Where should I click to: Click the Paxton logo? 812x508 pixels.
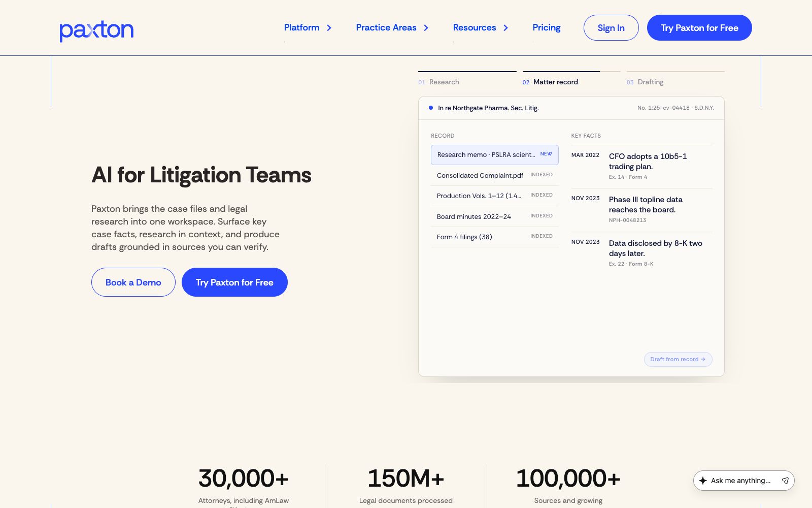click(96, 30)
